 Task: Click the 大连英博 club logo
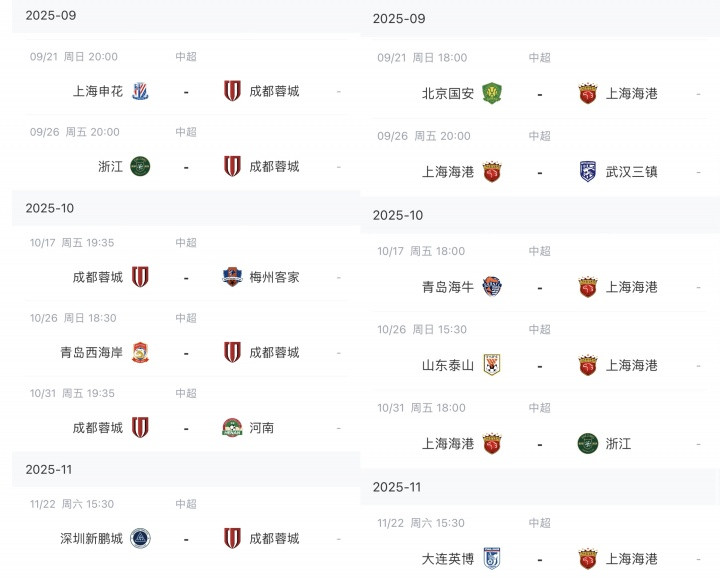coord(491,558)
